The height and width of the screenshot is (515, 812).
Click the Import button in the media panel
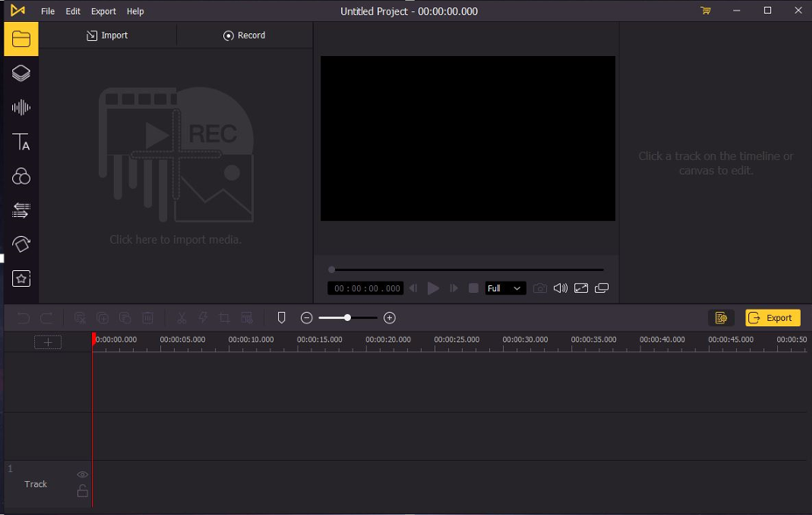108,35
